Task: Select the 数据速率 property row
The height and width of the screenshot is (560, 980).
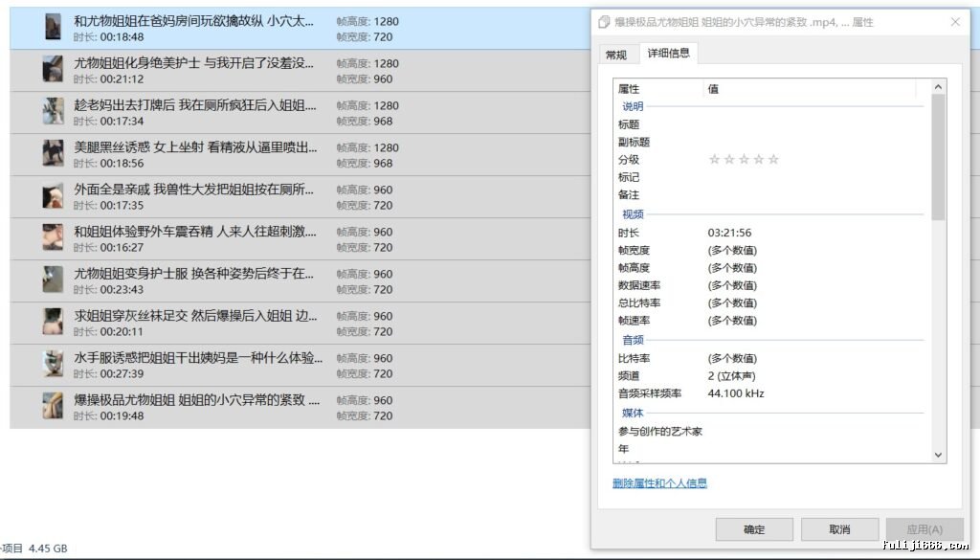Action: [x=770, y=285]
